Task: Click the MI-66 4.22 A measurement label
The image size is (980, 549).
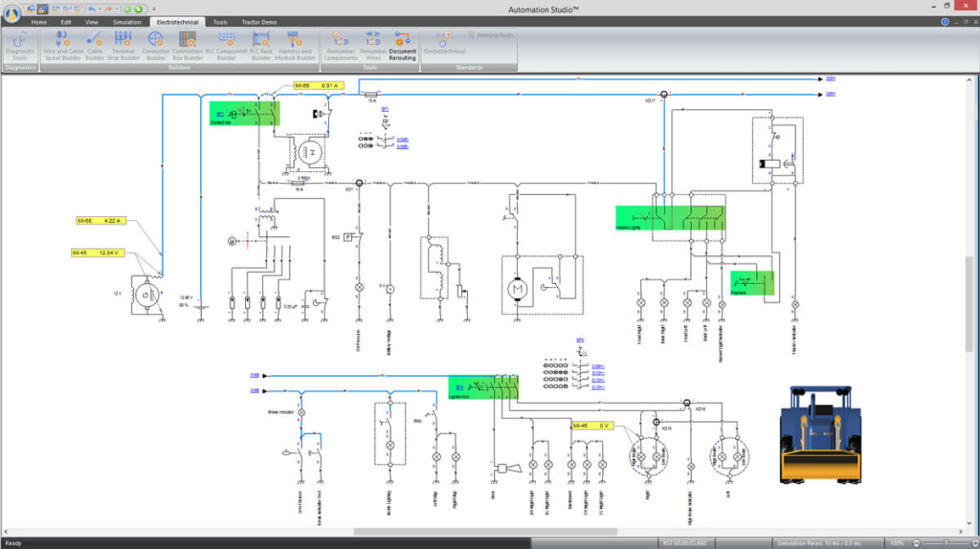Action: pos(100,221)
